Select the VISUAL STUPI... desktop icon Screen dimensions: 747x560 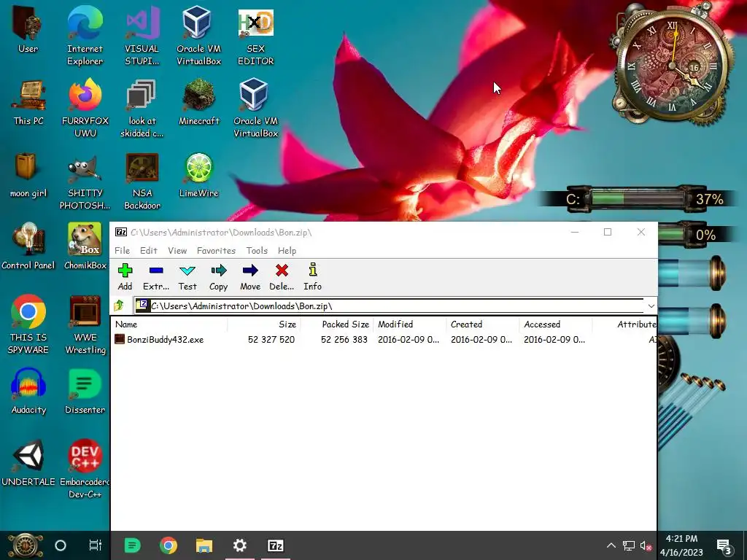click(x=142, y=36)
